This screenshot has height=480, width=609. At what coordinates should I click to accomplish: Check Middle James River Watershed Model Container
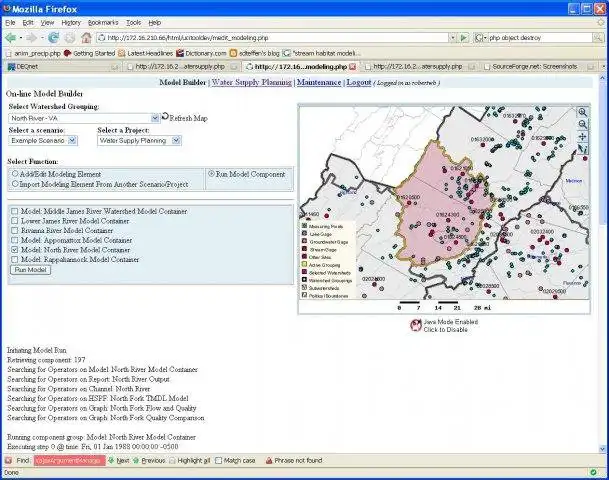pyautogui.click(x=15, y=211)
